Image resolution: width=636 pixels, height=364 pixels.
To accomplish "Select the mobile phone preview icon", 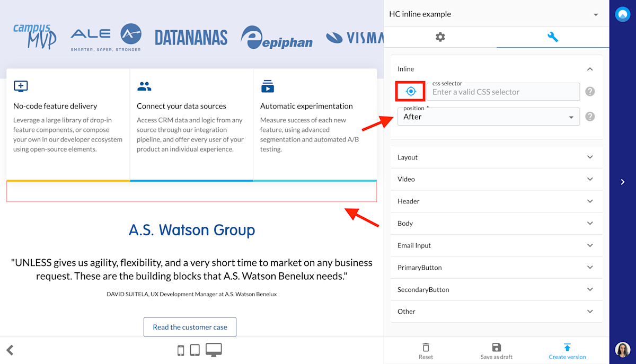I will coord(181,350).
